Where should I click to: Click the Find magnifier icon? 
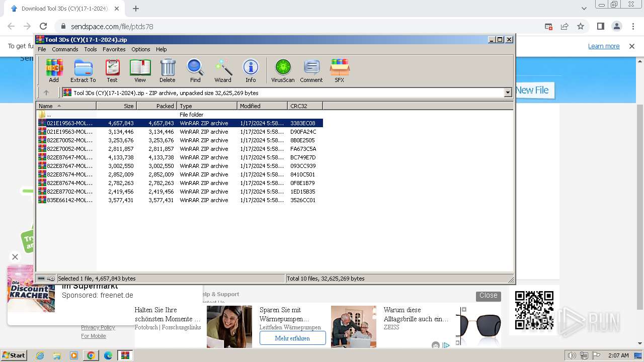[195, 70]
